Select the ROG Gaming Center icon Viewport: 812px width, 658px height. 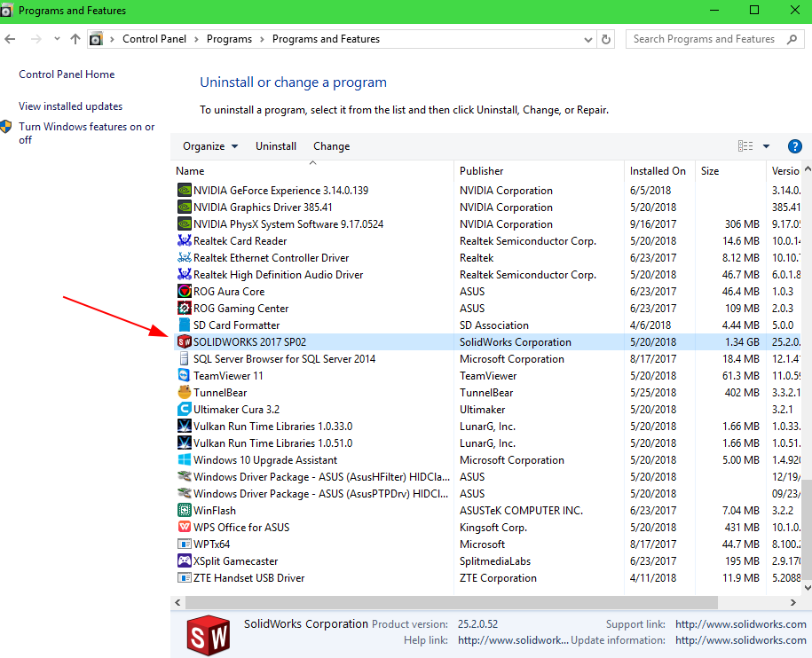pyautogui.click(x=185, y=309)
